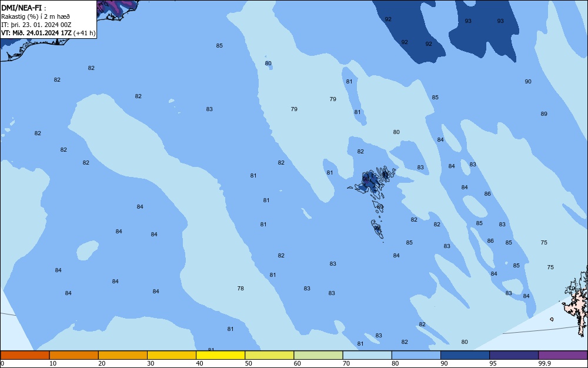
Task: Click the legend tick label "10"
Action: (53, 363)
